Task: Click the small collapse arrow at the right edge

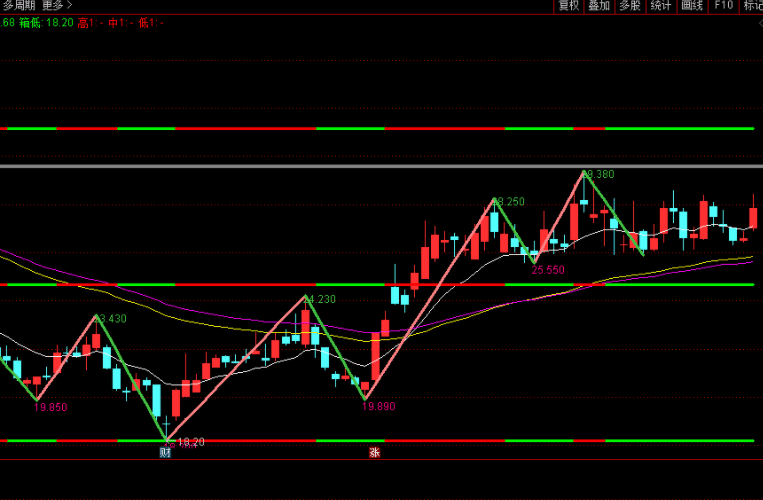Action: point(760,23)
